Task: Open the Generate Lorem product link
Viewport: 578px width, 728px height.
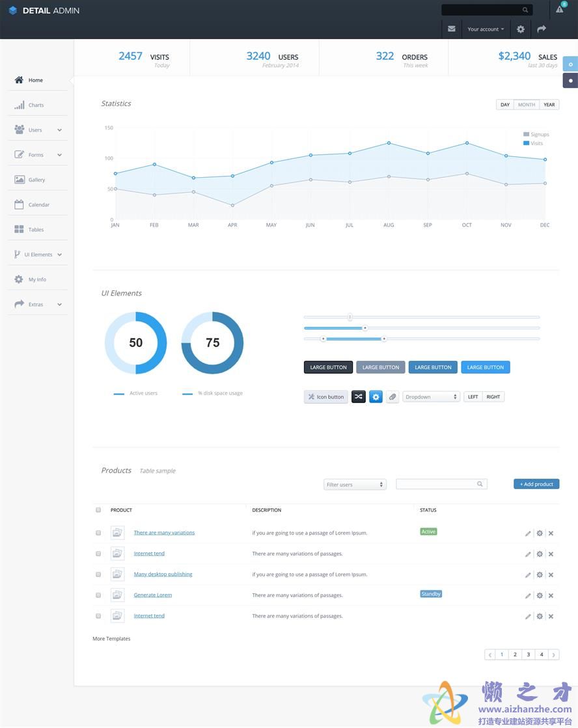Action: click(153, 595)
